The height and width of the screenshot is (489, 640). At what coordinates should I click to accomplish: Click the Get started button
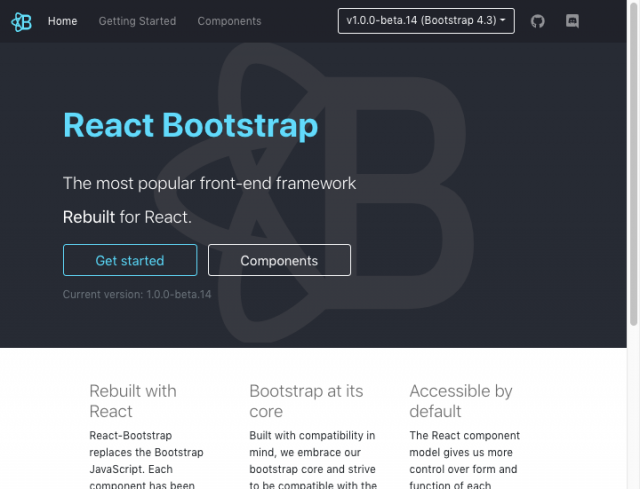tap(130, 260)
